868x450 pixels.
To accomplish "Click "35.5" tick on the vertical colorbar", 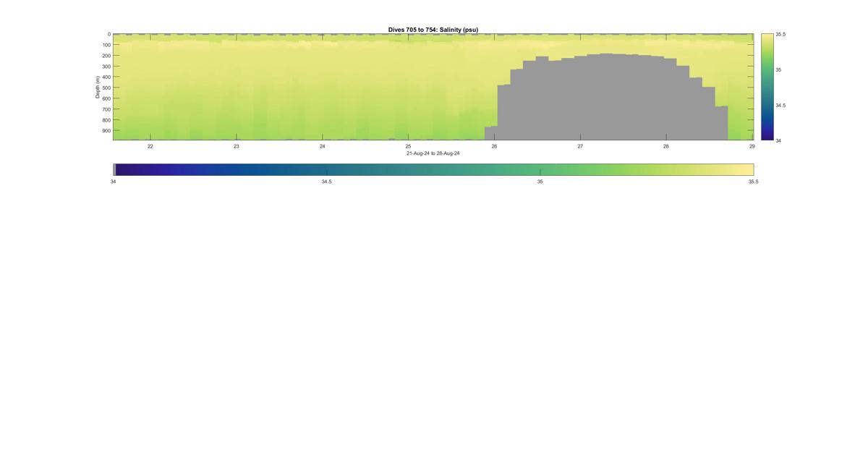I will (x=780, y=34).
